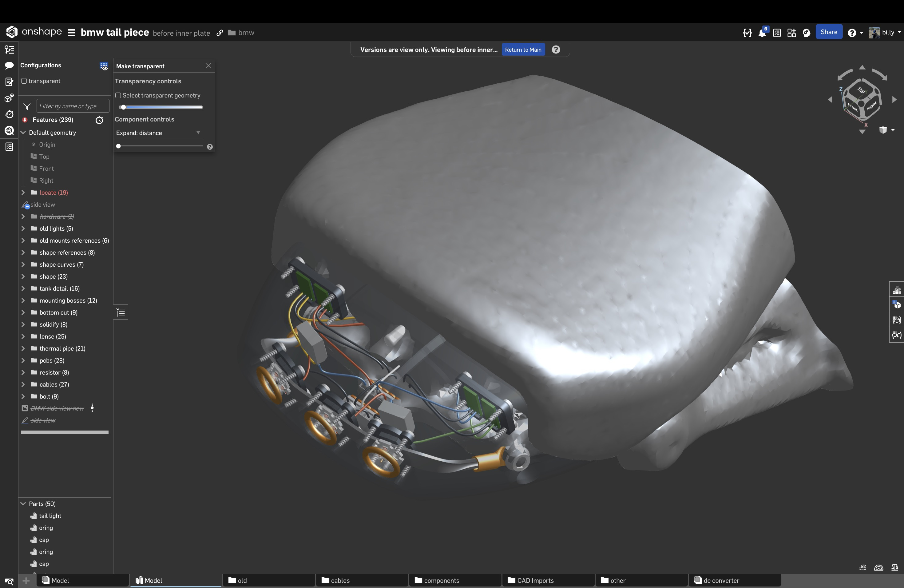Click the feature list filter icon
This screenshot has width=904, height=588.
tap(27, 106)
